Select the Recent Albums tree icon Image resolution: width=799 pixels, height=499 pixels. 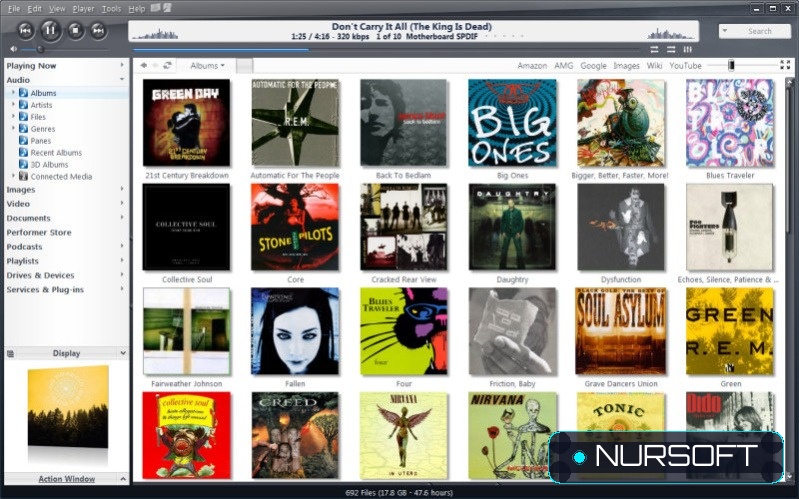pos(23,152)
